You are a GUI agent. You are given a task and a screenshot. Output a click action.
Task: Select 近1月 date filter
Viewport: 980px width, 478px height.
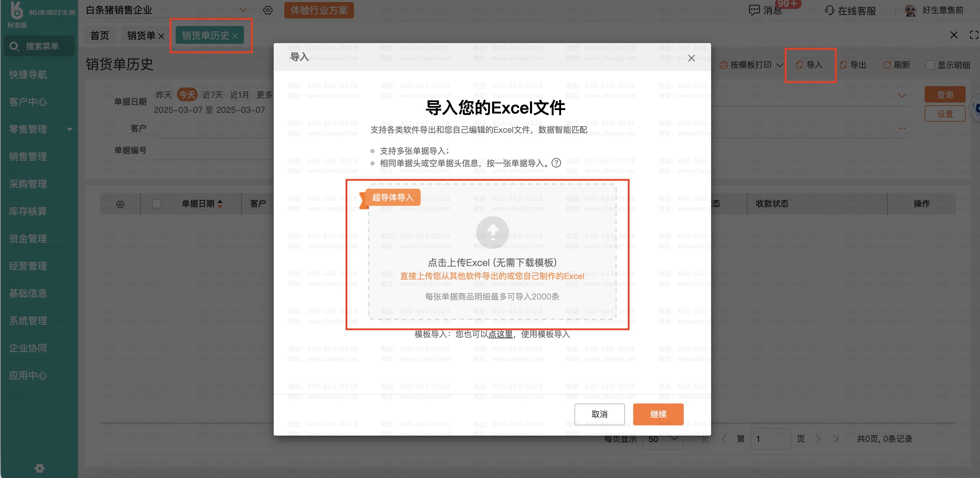pos(240,95)
